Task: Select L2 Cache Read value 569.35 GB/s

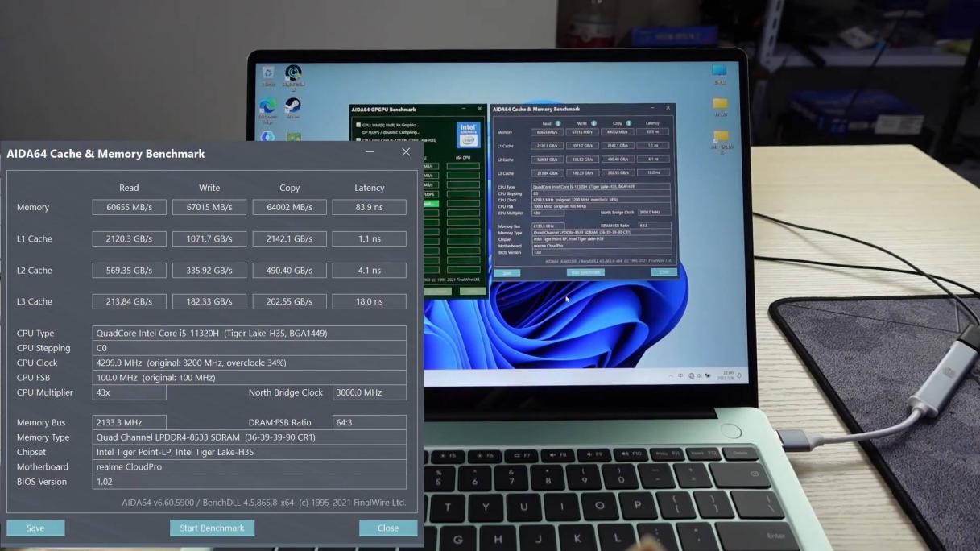Action: click(x=129, y=270)
